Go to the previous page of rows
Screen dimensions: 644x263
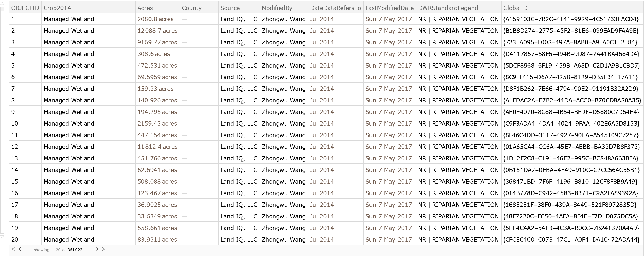pyautogui.click(x=20, y=249)
